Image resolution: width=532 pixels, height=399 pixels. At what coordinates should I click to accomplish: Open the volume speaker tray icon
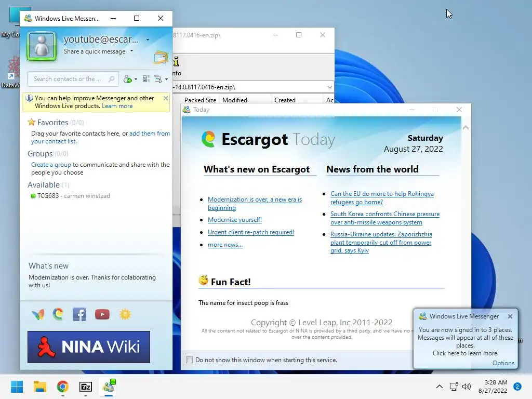[467, 387]
